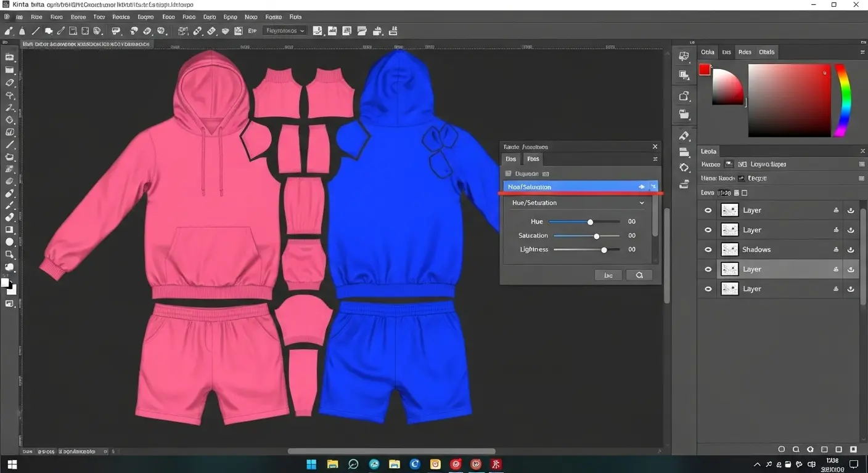Screen dimensions: 868x473
Task: Select the Brush tool in the toolbox
Action: point(10,145)
